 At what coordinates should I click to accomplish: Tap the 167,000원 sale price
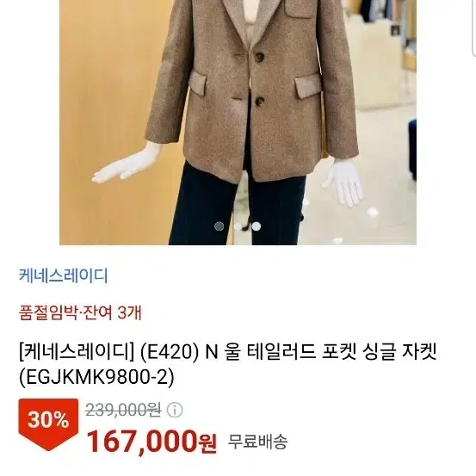(151, 442)
